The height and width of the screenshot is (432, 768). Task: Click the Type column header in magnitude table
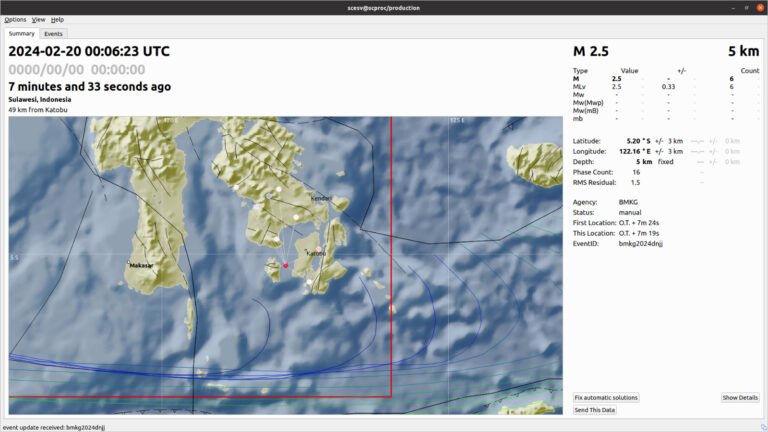[x=580, y=71]
